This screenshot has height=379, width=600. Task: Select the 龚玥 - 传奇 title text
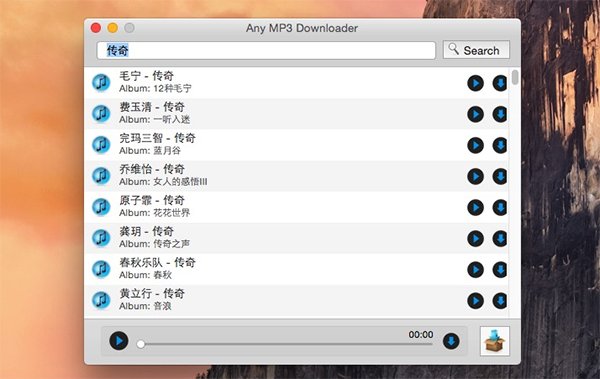147,231
